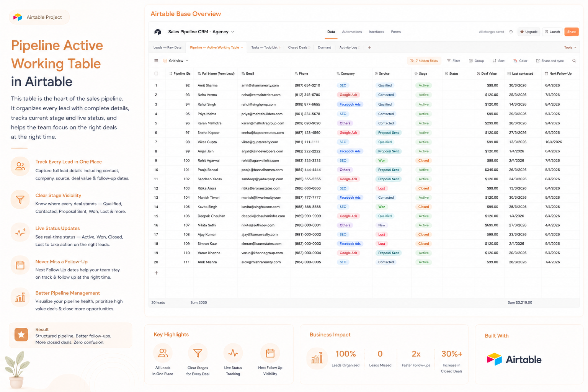Click the Group icon in the toolbar
Screen dimensions: 588x392
[x=471, y=61]
